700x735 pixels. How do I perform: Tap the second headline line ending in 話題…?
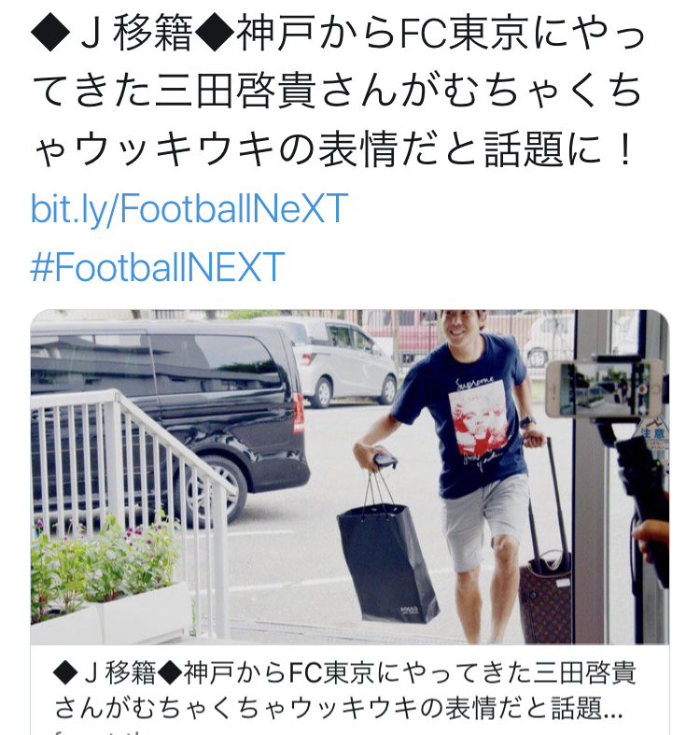pos(338,708)
